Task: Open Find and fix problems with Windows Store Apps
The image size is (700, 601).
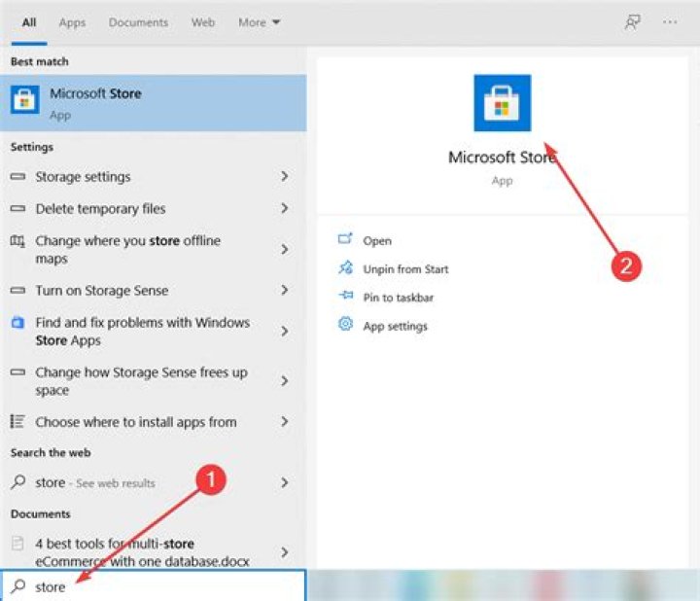Action: coord(154,332)
